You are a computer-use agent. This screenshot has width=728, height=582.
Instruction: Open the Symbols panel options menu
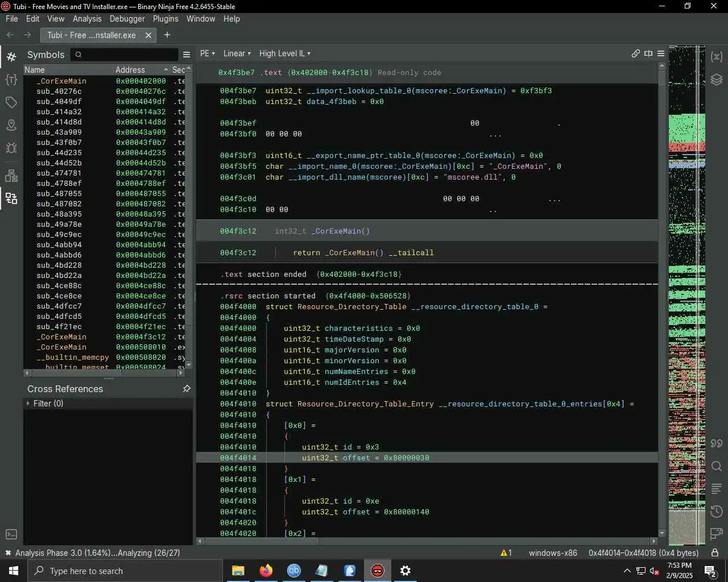click(x=187, y=55)
